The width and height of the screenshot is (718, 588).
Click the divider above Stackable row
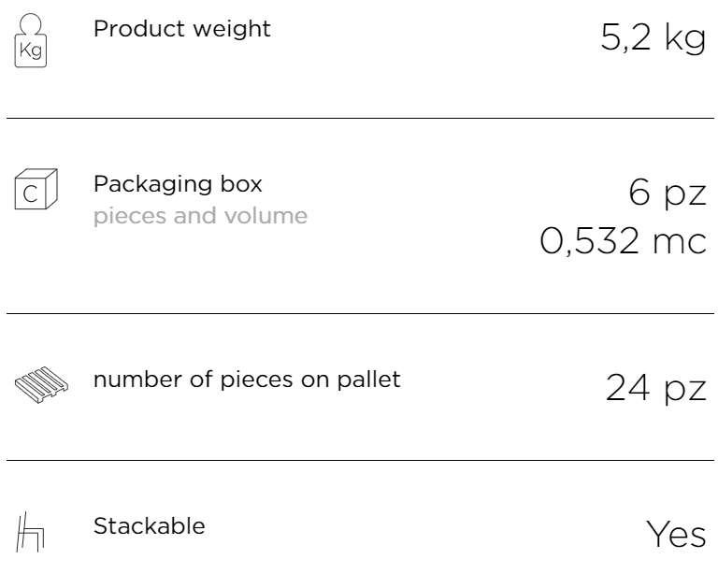[360, 460]
